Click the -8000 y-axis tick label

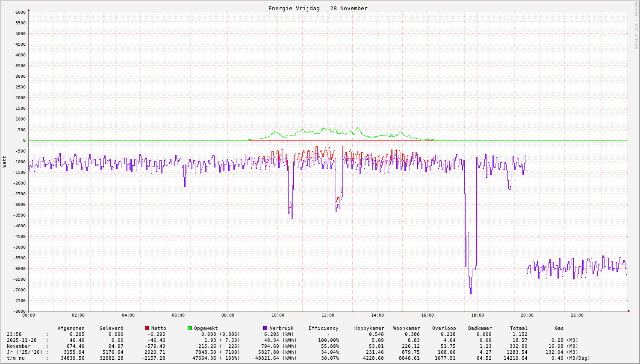pyautogui.click(x=19, y=311)
